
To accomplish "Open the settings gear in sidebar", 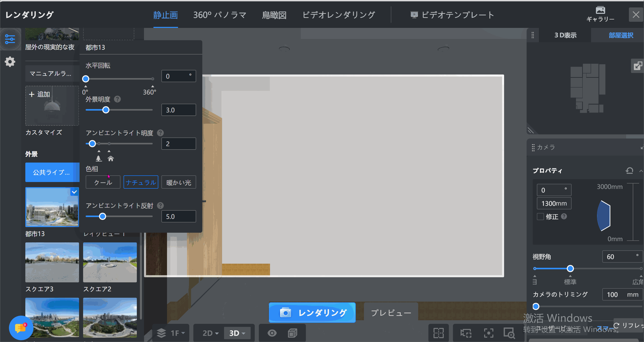I will click(10, 62).
